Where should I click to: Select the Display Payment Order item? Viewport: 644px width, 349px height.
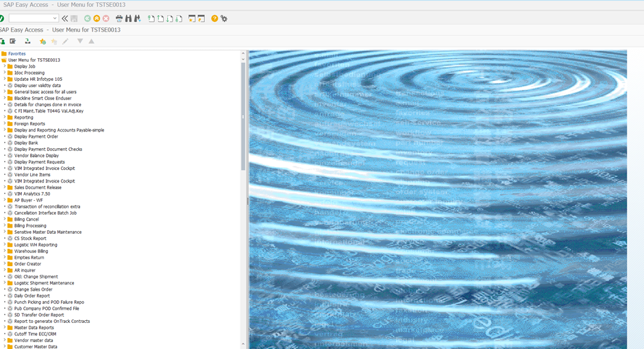tap(36, 136)
